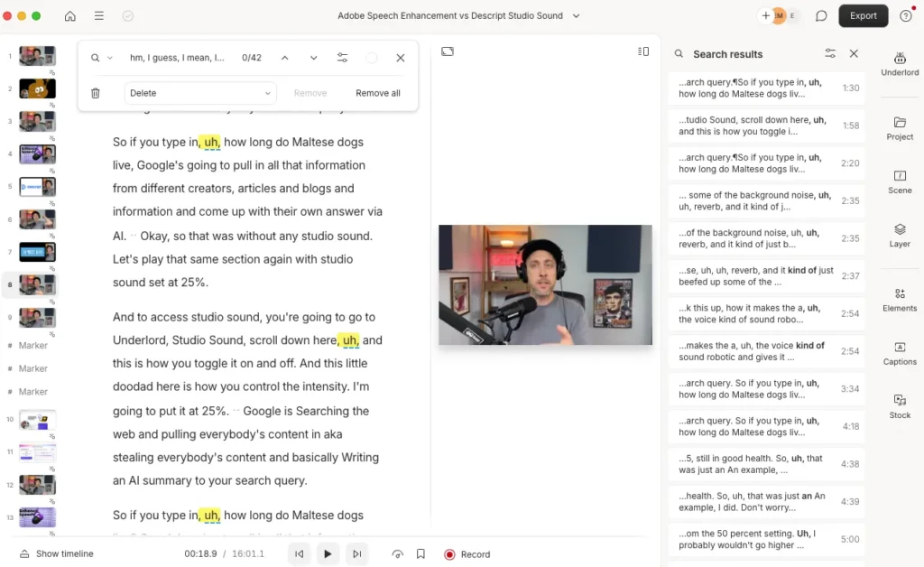Image resolution: width=924 pixels, height=567 pixels.
Task: Open the playback speed icon
Action: pos(398,554)
